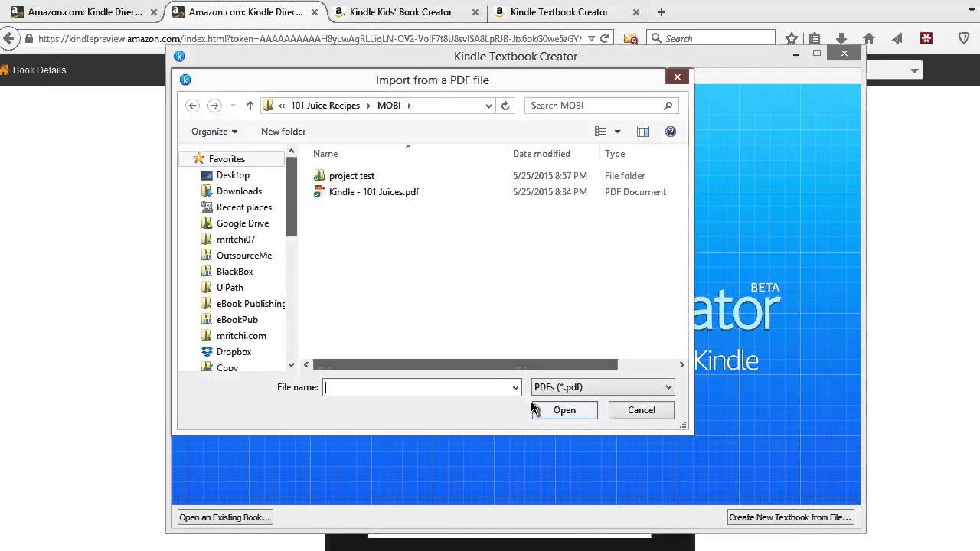Image resolution: width=980 pixels, height=551 pixels.
Task: Sort files by Type column
Action: (615, 154)
